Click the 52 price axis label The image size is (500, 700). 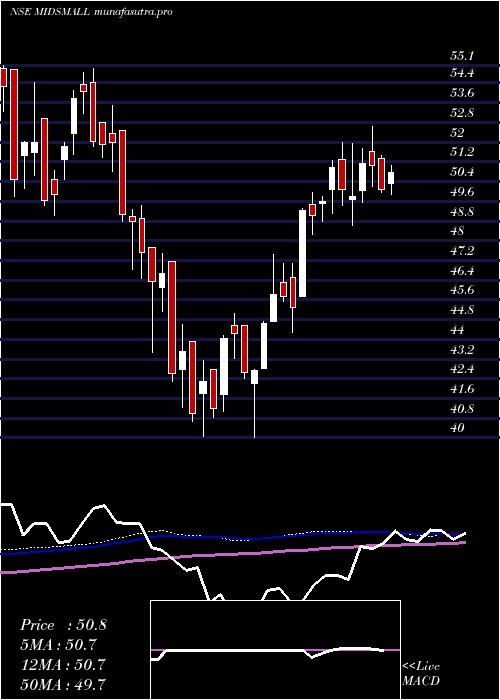[x=458, y=133]
